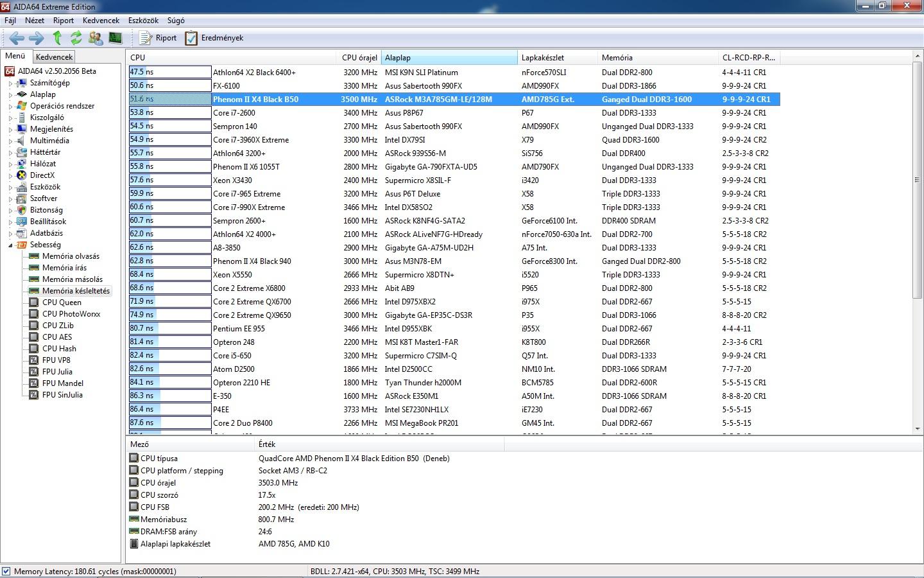Open the Eszközök menu in menu bar
The height and width of the screenshot is (578, 924).
pyautogui.click(x=143, y=21)
